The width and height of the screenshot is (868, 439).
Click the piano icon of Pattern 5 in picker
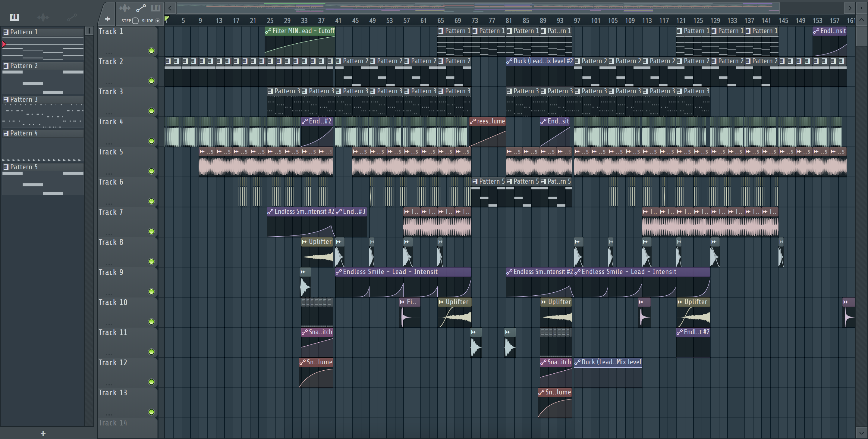coord(6,167)
